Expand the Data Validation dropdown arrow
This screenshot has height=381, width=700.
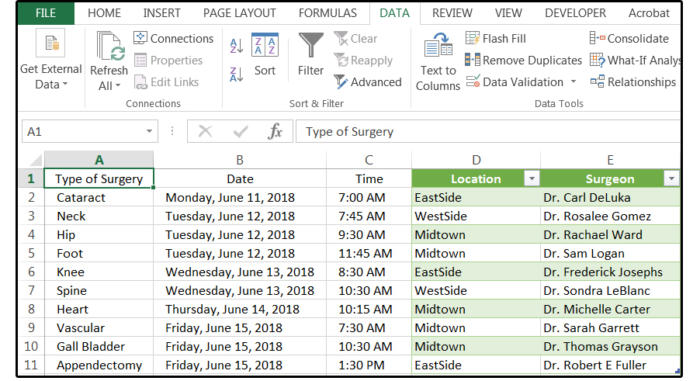coord(573,82)
